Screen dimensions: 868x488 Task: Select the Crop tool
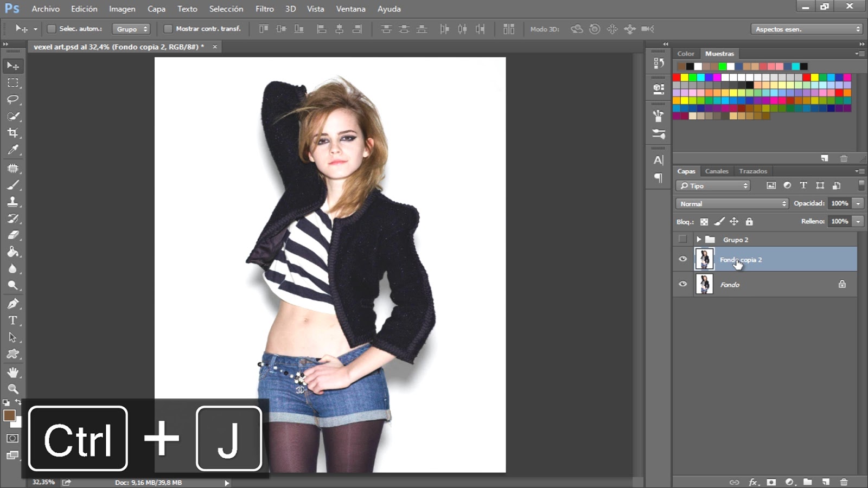click(x=13, y=133)
